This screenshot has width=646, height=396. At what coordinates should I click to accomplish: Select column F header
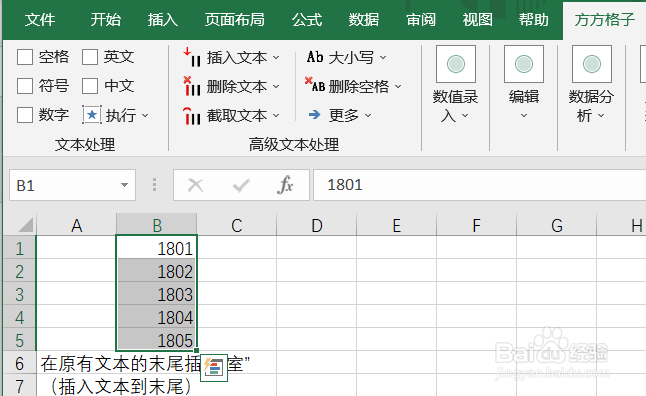(x=476, y=225)
